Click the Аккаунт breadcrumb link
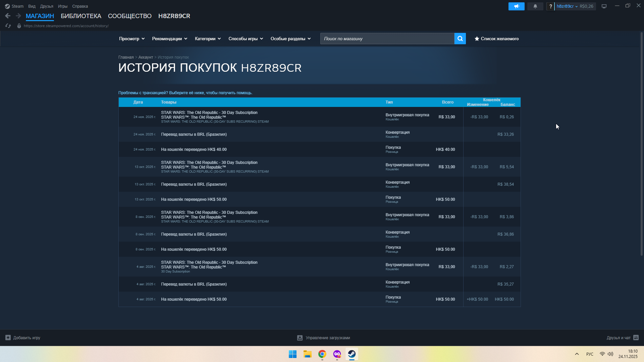Screen dimensions: 644x362 click(146, 57)
